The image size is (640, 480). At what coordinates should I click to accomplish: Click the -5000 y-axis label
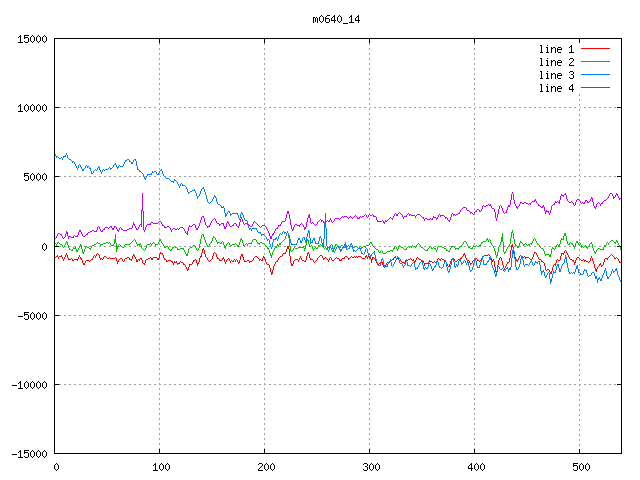pyautogui.click(x=31, y=315)
